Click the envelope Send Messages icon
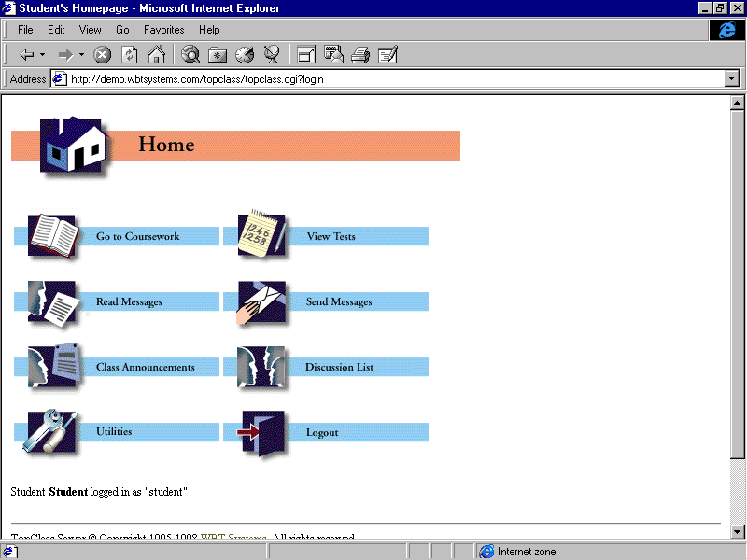Viewport: 747px width, 560px height. click(x=261, y=301)
